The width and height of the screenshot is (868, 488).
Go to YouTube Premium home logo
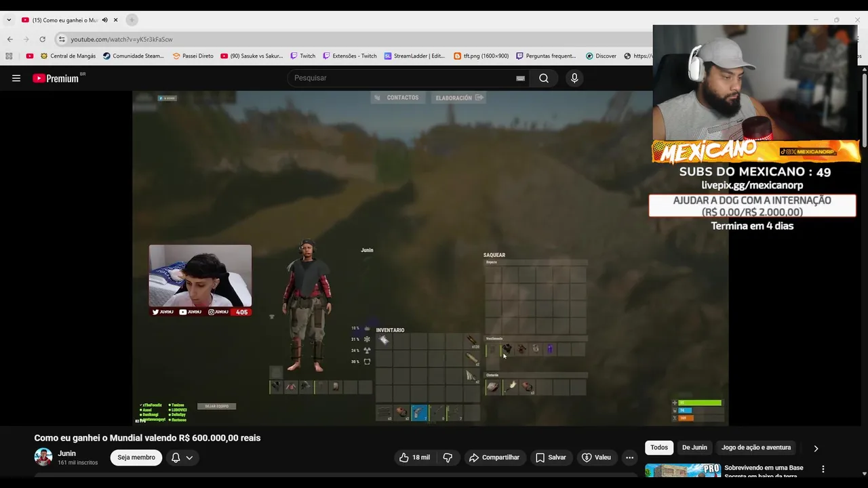tap(57, 78)
